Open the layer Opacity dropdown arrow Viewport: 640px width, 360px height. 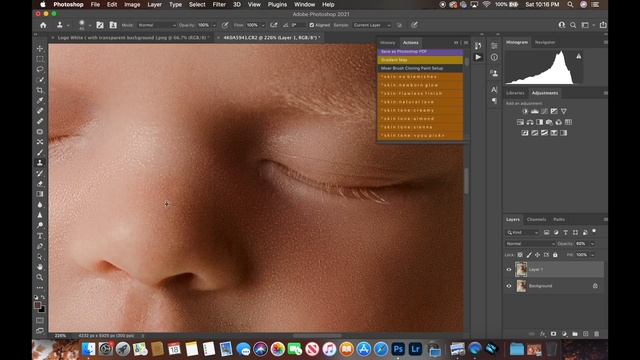click(592, 244)
